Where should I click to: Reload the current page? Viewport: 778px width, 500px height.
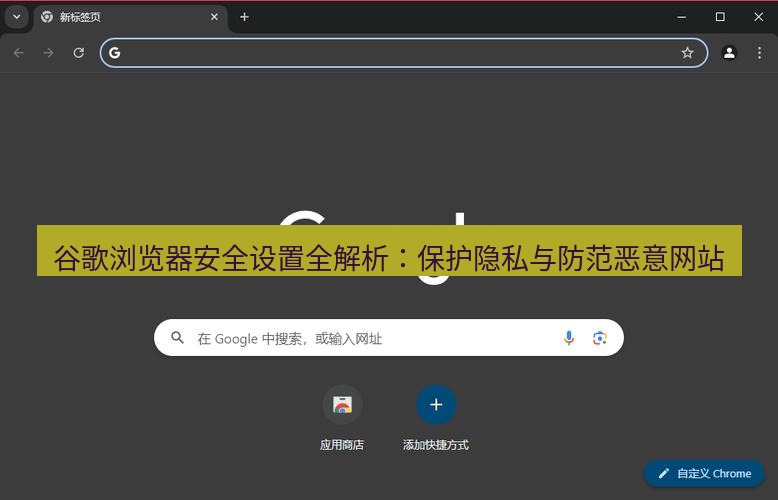tap(78, 53)
